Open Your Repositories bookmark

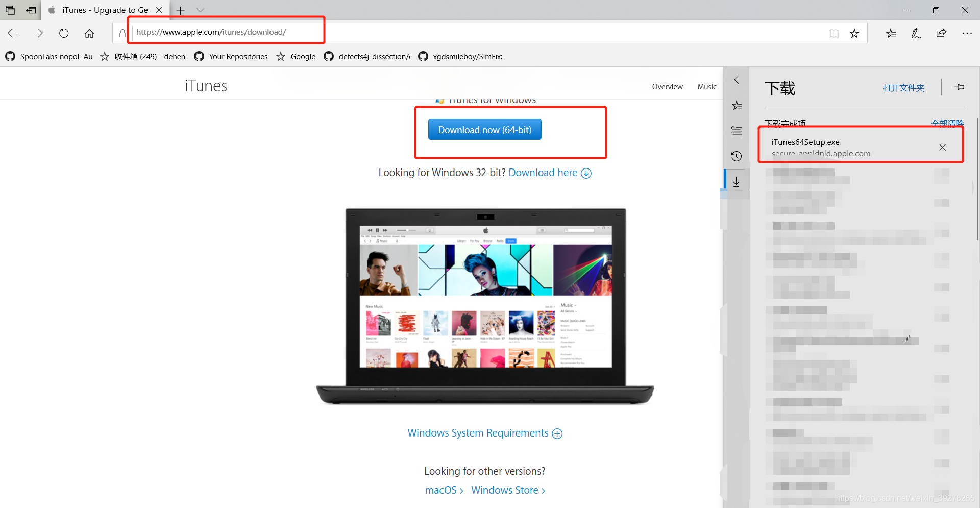[231, 56]
